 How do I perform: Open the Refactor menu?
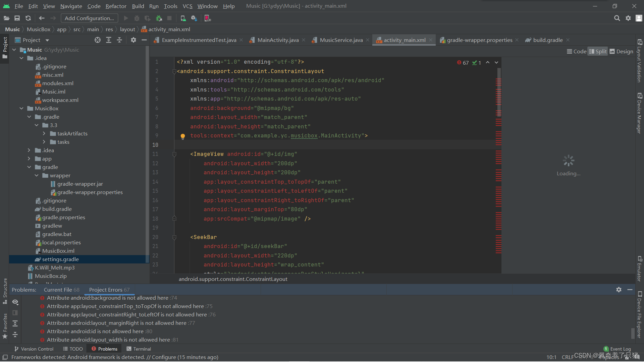pyautogui.click(x=116, y=6)
